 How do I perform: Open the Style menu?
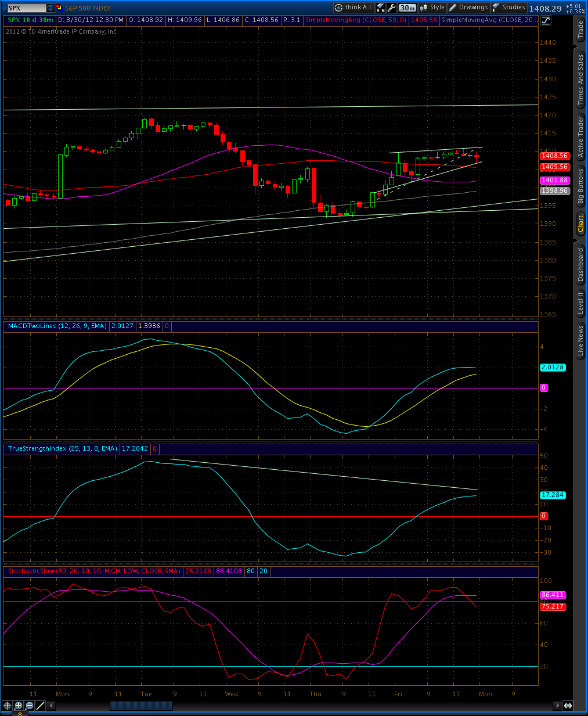click(432, 8)
